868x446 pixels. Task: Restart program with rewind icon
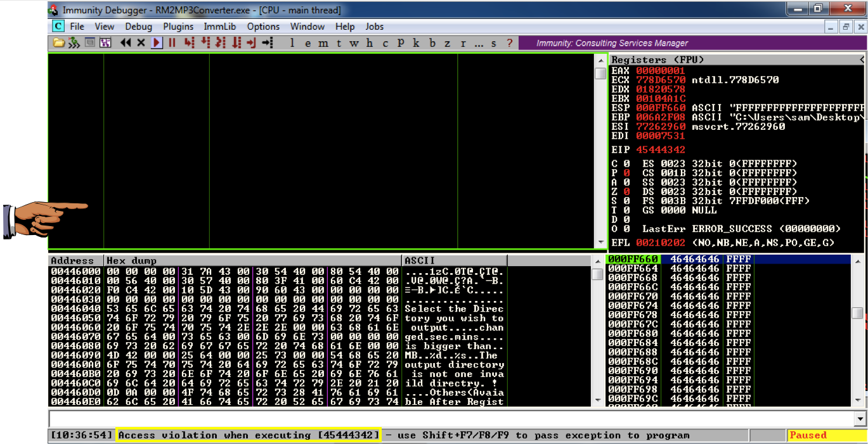(126, 43)
